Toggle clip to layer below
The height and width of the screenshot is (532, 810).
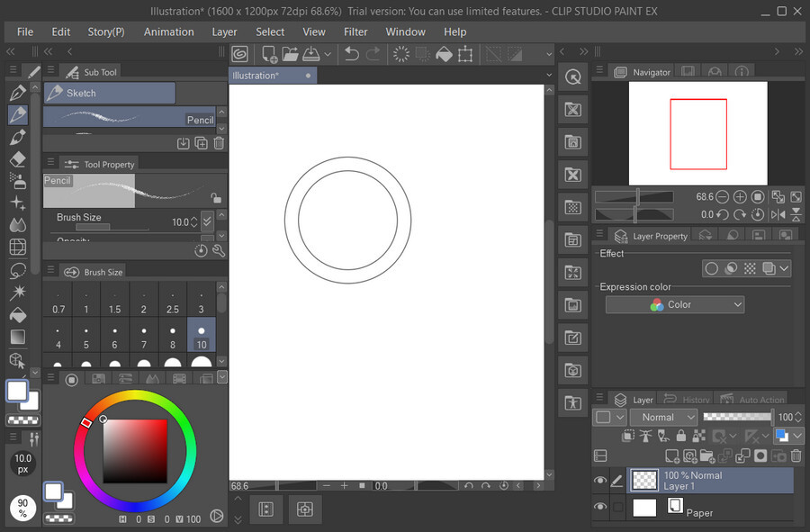[x=627, y=436]
